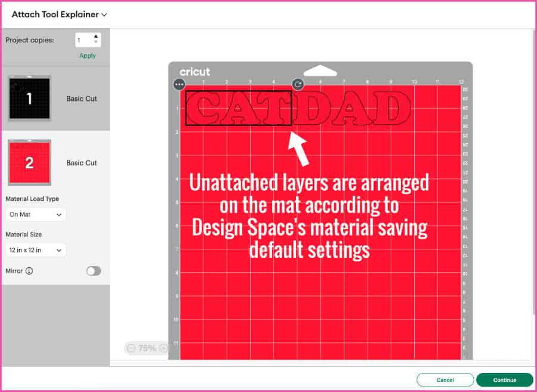
Task: Toggle the Mirror switch
Action: click(94, 271)
